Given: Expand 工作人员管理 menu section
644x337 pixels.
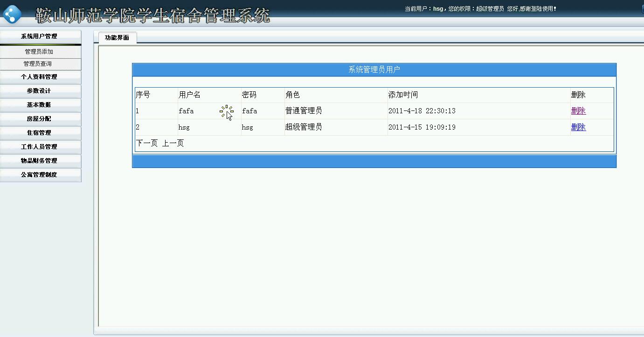Looking at the screenshot, I should pyautogui.click(x=40, y=147).
